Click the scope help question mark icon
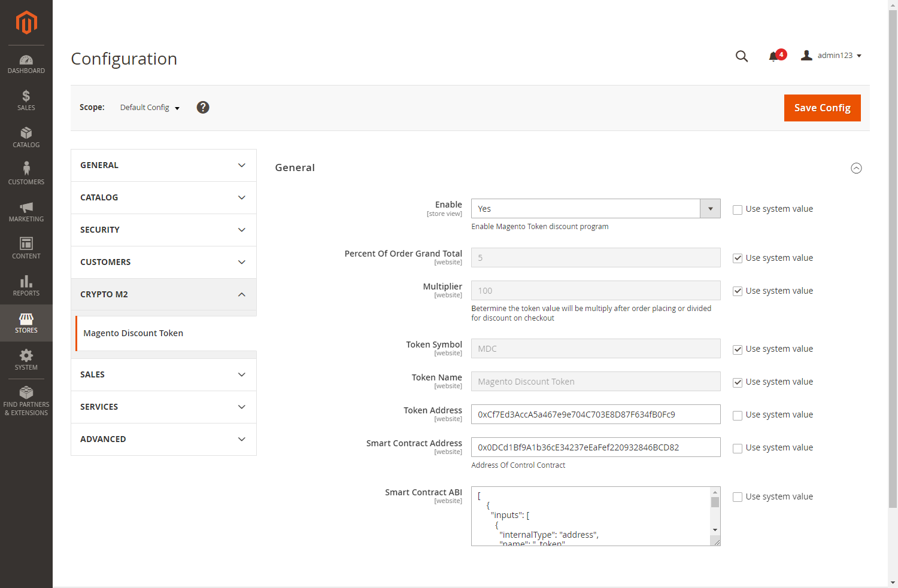Screen dimensions: 898x588 [203, 107]
